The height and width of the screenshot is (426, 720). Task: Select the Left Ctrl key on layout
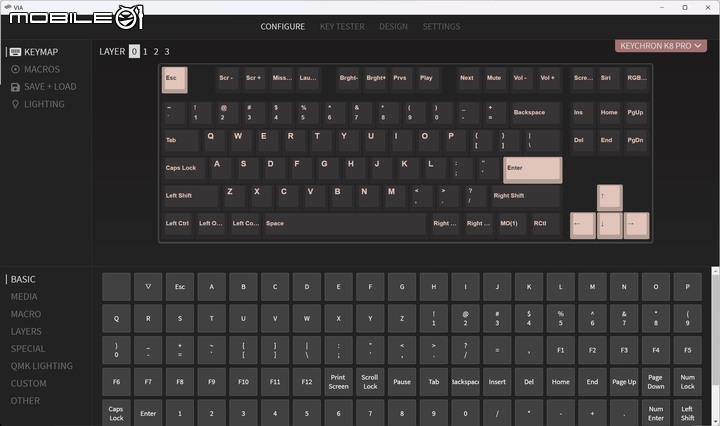178,225
